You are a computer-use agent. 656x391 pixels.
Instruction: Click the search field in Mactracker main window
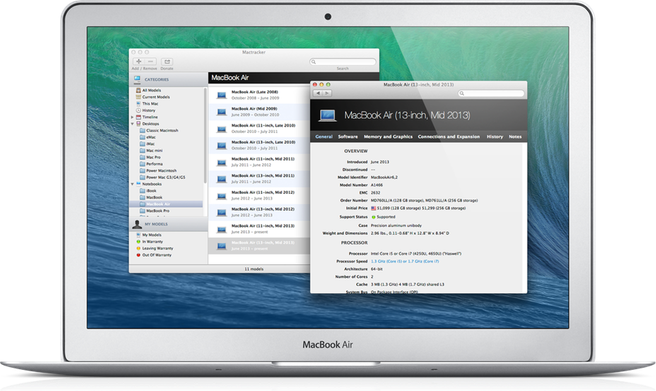click(343, 62)
